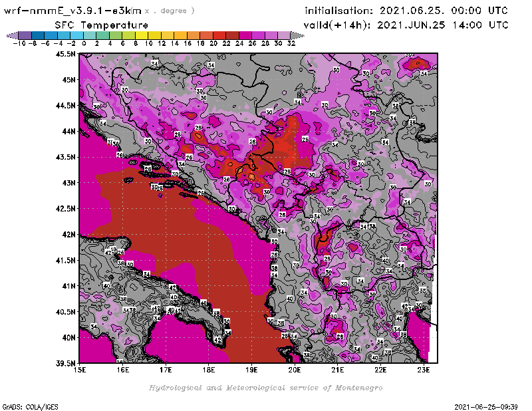
Task: Click the "x . degree" unit label
Action: pos(170,11)
